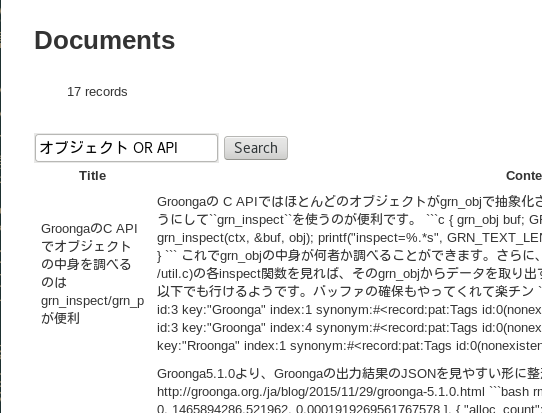Click the Content column header
542x413 pixels.
point(524,176)
